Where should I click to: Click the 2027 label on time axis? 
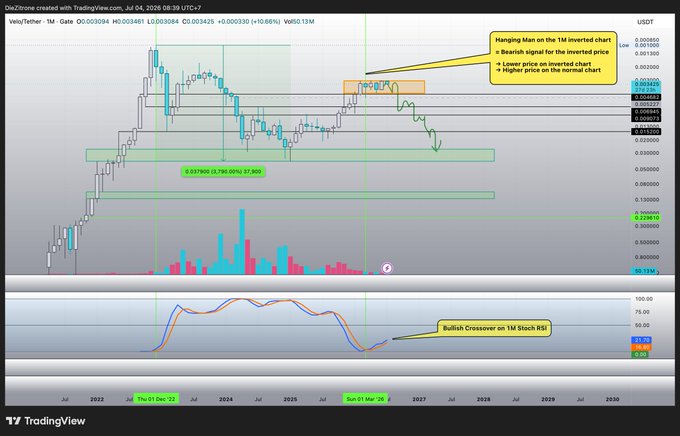coord(419,399)
